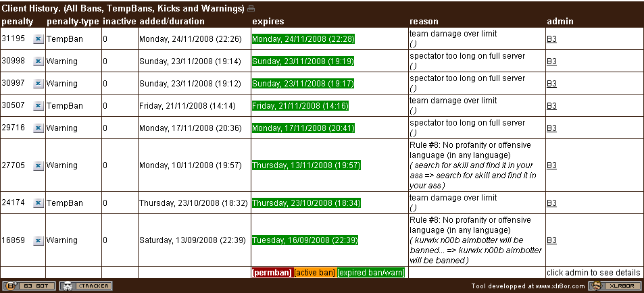Click the icon next to penalty 24174
Screen dimensions: 644x293
coord(39,203)
